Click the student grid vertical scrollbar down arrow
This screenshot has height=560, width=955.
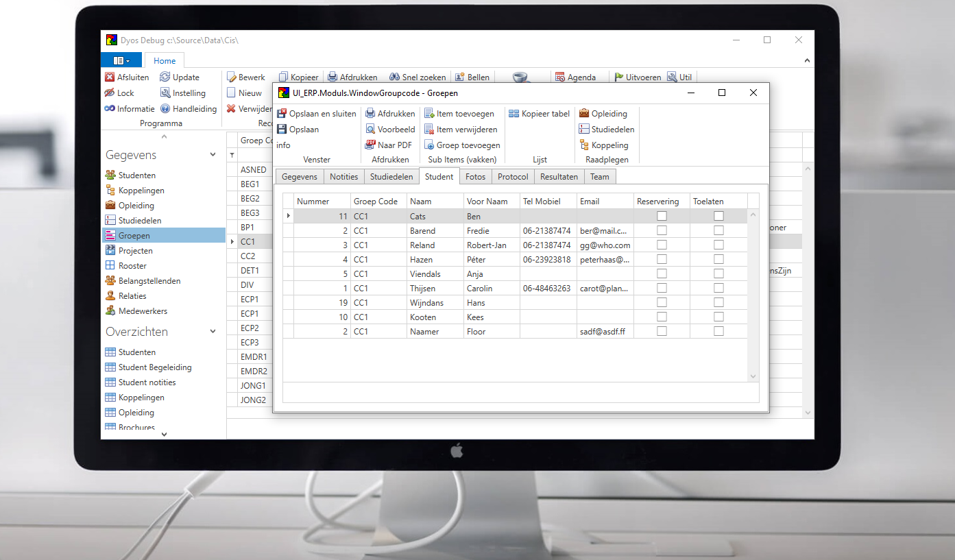point(753,376)
